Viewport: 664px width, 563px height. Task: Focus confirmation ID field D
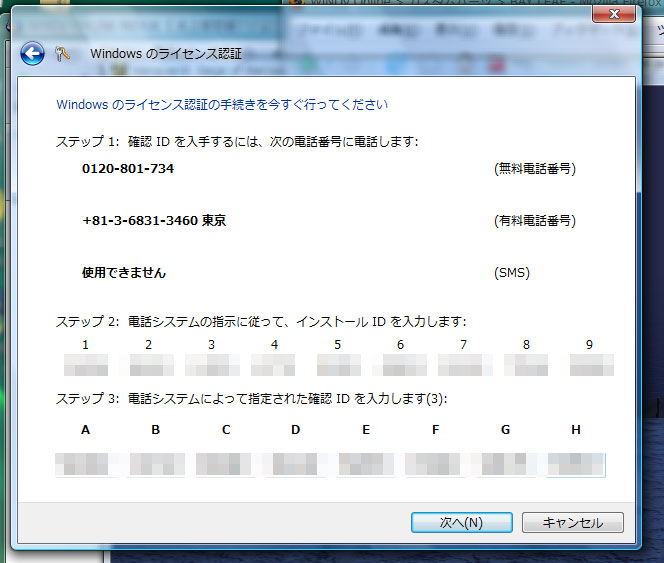tap(295, 465)
